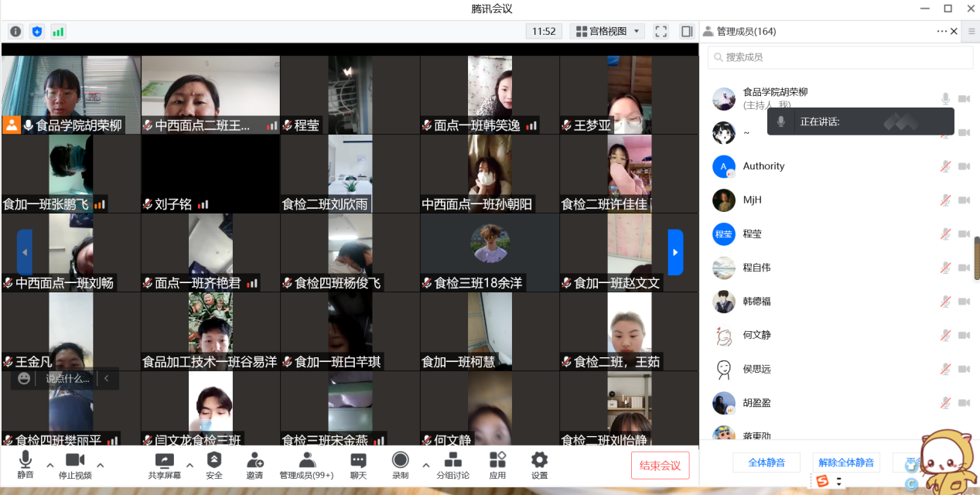Click the mute microphone icon in toolbar
The width and height of the screenshot is (980, 495).
pos(26,461)
